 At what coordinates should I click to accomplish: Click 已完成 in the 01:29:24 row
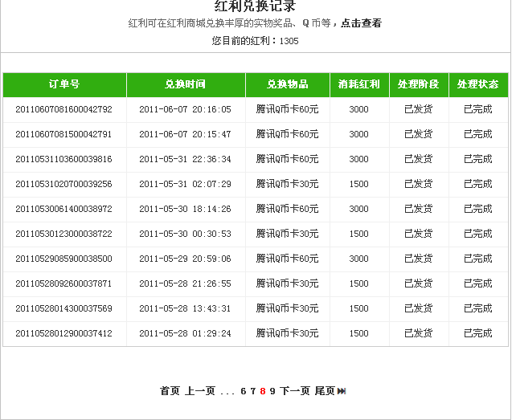(x=477, y=333)
